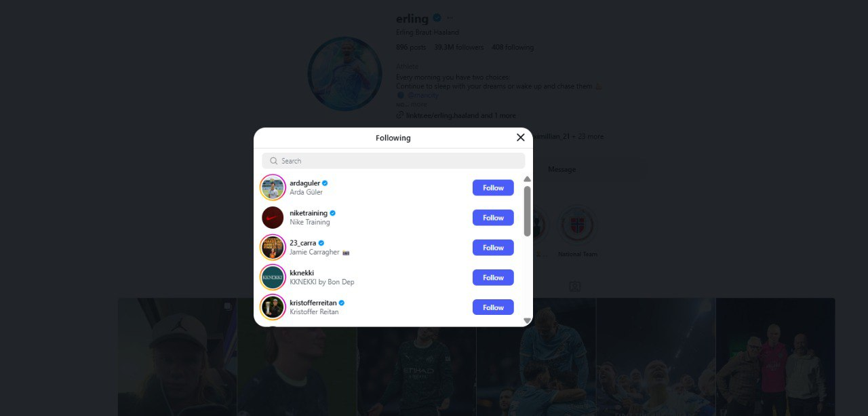The width and height of the screenshot is (868, 416).
Task: Follow ardaguler
Action: 493,188
